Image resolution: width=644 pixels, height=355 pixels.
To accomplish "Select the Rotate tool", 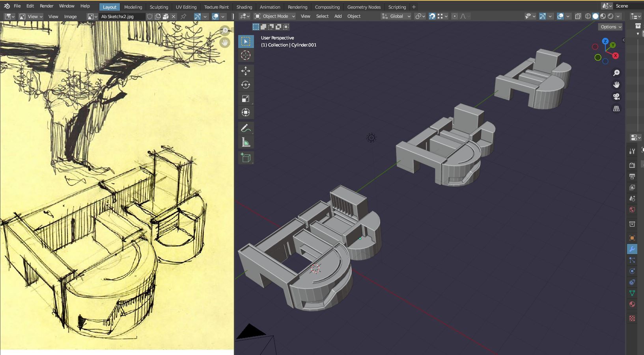I will [246, 85].
